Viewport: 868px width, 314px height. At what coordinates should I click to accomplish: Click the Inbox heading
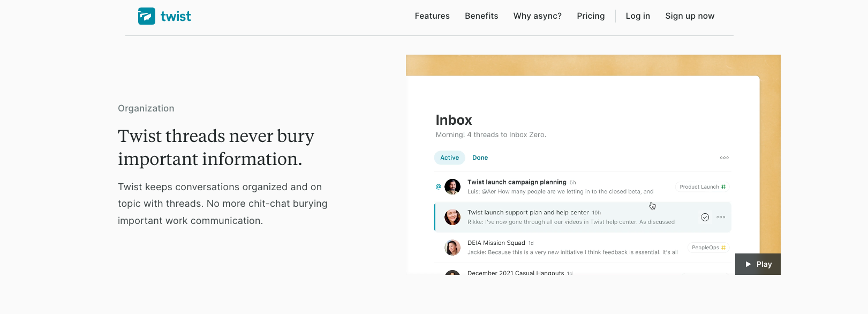click(x=454, y=120)
